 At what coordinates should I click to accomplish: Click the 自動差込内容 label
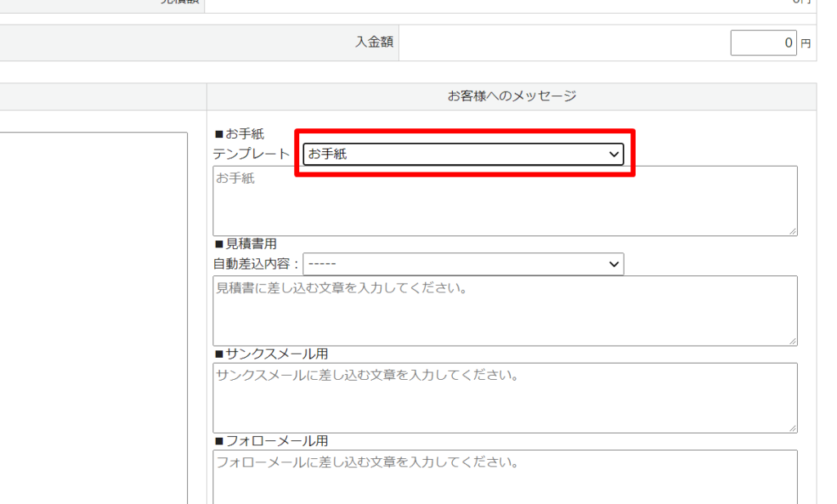coord(256,264)
